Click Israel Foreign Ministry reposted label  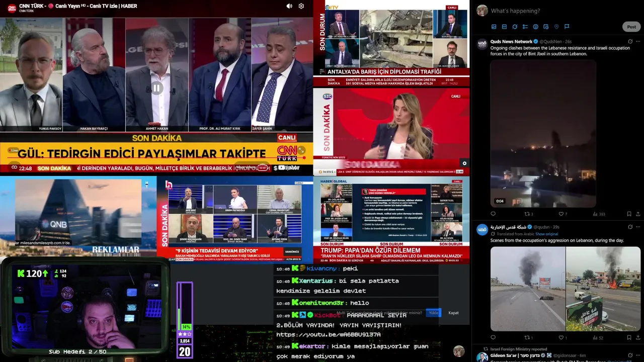(519, 349)
